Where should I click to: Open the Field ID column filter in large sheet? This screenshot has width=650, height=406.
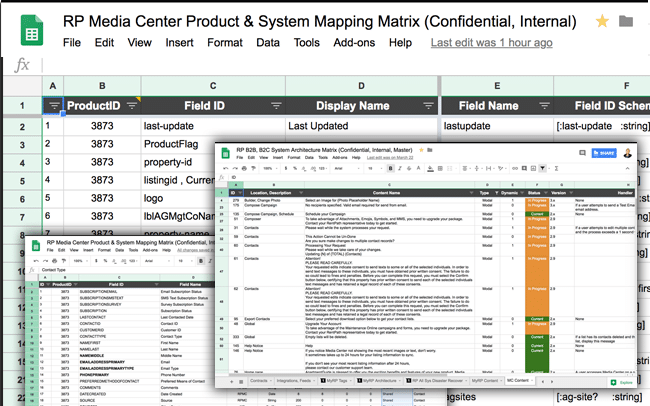click(276, 106)
